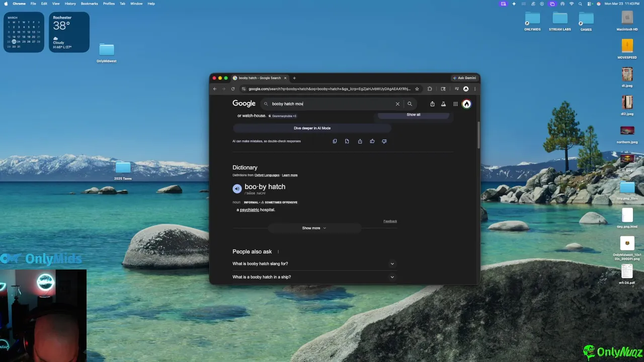Screen dimensions: 644x362
Task: Click the Rochester weather widget
Action: click(x=69, y=32)
